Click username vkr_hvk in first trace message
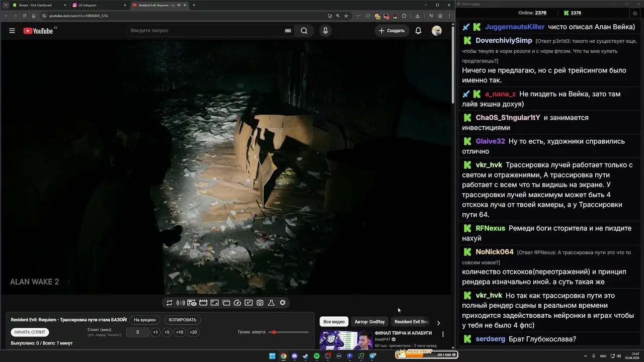The image size is (644, 362). pos(489,165)
